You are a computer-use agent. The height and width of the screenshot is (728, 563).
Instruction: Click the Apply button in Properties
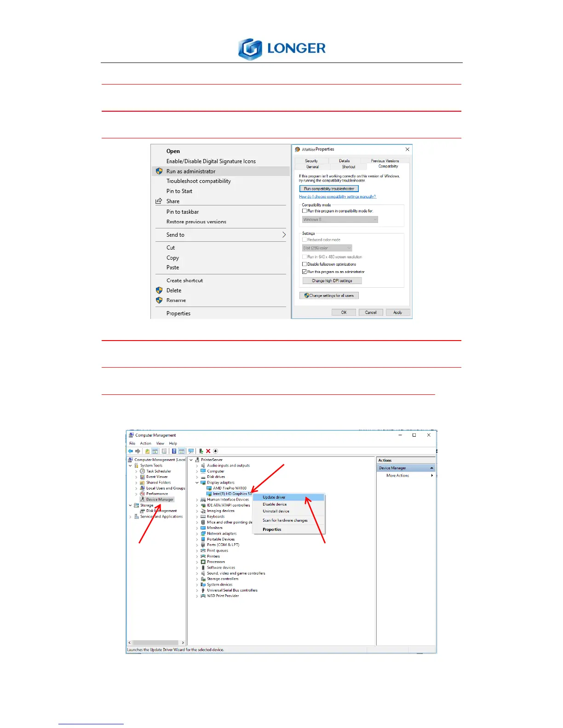click(x=397, y=313)
